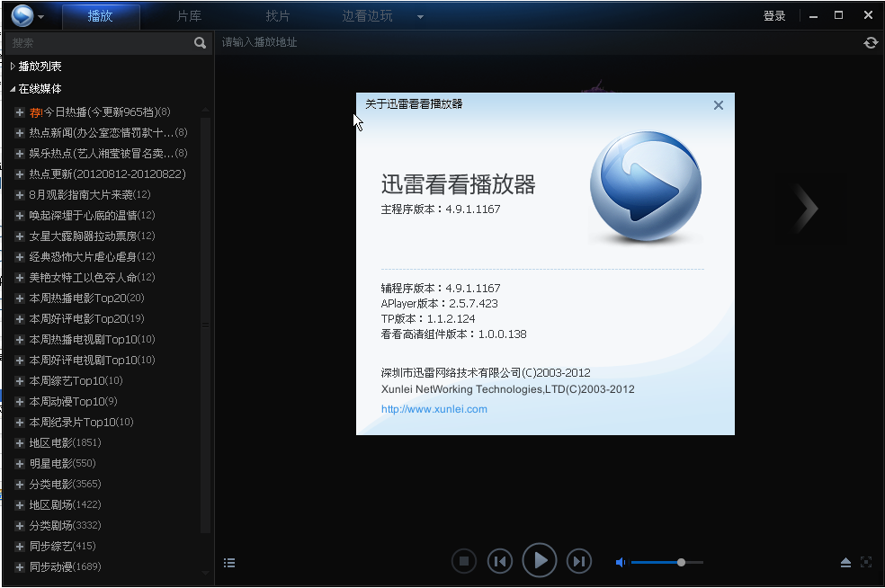Switch to the 片库 tab
The image size is (885, 588).
[189, 15]
